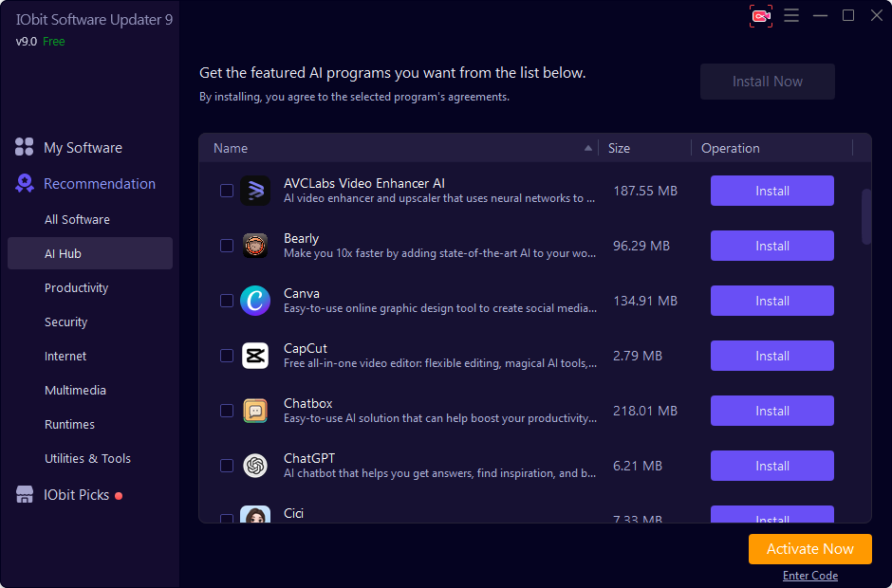The width and height of the screenshot is (892, 588).
Task: Tick the Chatbox checkbox
Action: click(x=227, y=411)
